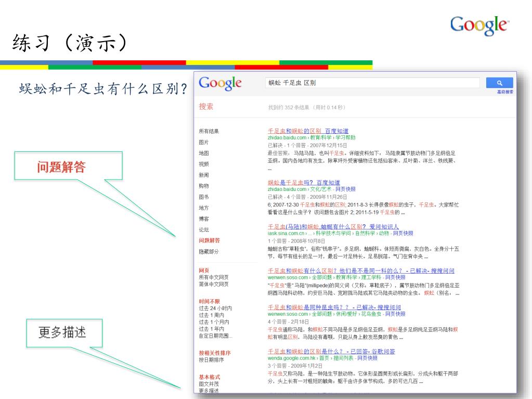The width and height of the screenshot is (532, 399).
Task: Open result 千足虫和蜈蚣的区别是什么? 谷歌问答
Action: [331, 352]
